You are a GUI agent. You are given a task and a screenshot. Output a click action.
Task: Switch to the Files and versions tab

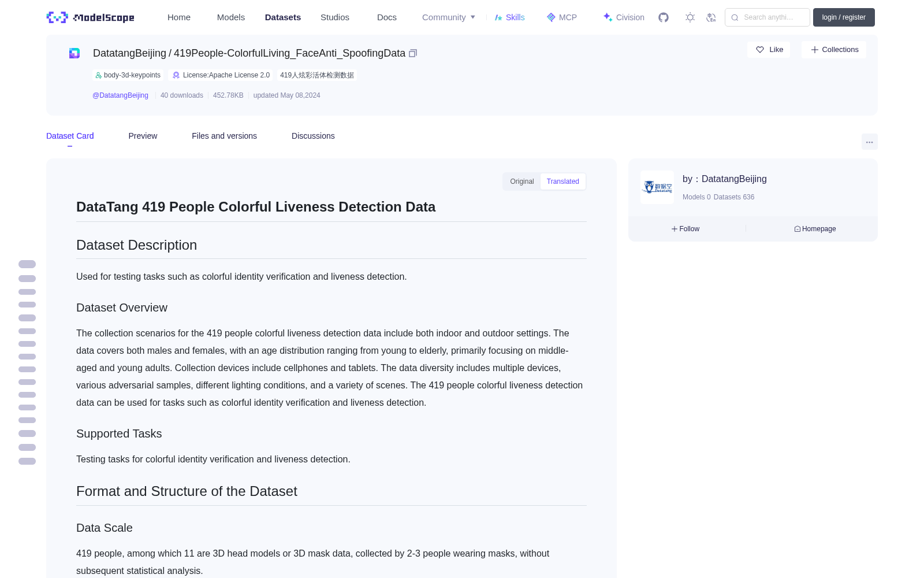(x=224, y=136)
